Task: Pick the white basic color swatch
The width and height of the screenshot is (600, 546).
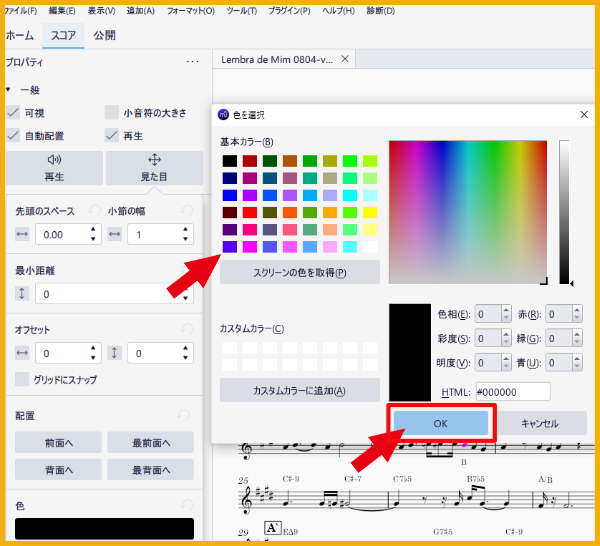Action: (370, 247)
